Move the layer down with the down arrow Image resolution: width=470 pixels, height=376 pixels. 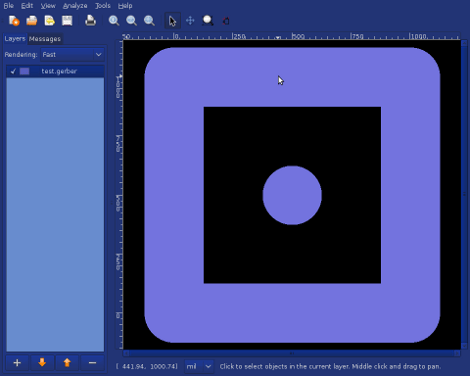(42, 363)
